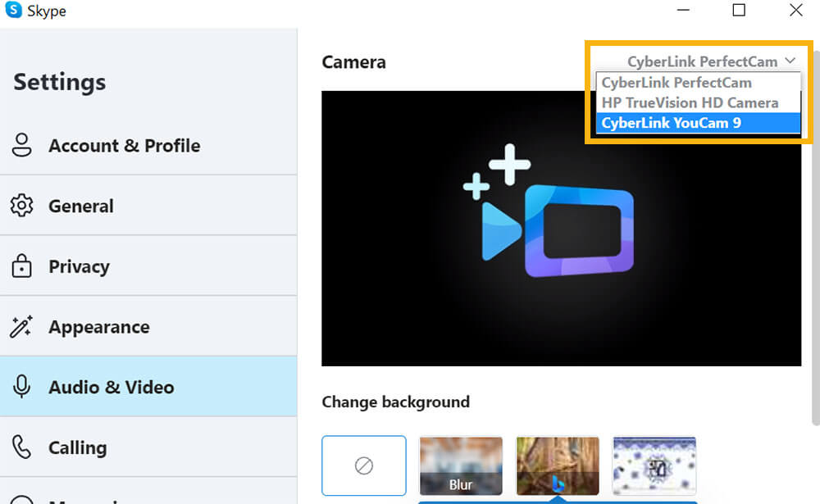
Task: Choose the blue floral pattern background
Action: tap(654, 465)
